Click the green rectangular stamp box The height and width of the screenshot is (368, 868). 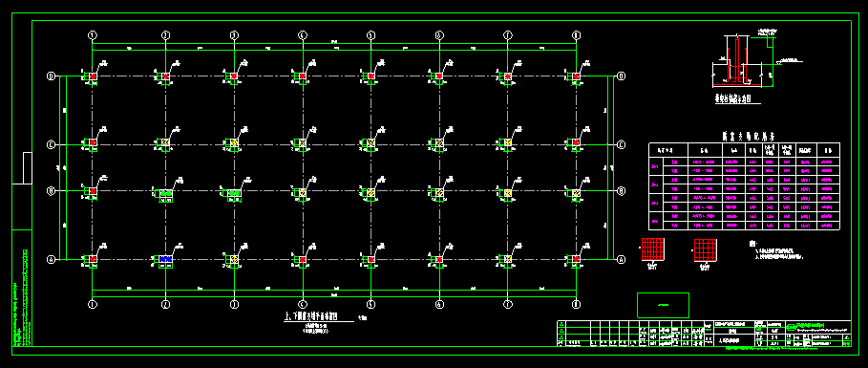[664, 305]
